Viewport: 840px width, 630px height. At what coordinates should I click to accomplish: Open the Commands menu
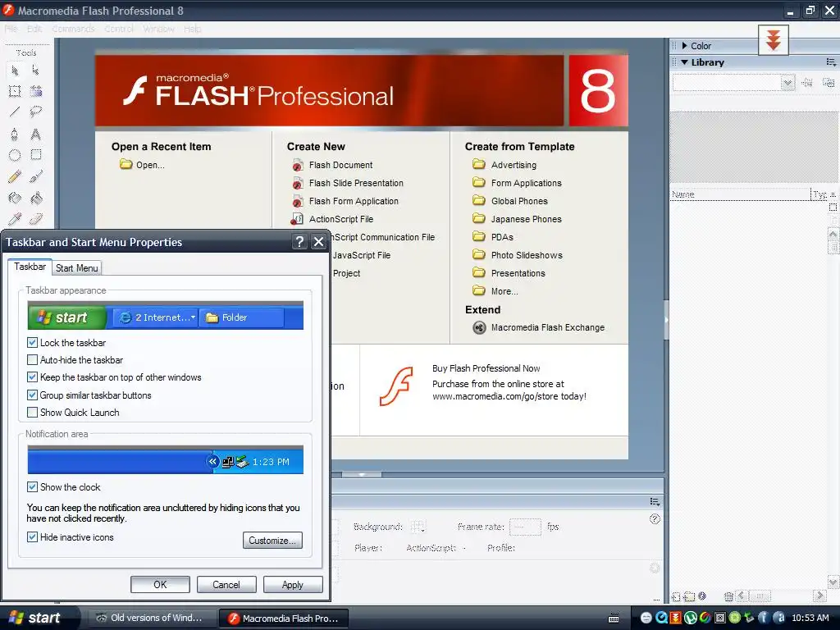pos(73,29)
